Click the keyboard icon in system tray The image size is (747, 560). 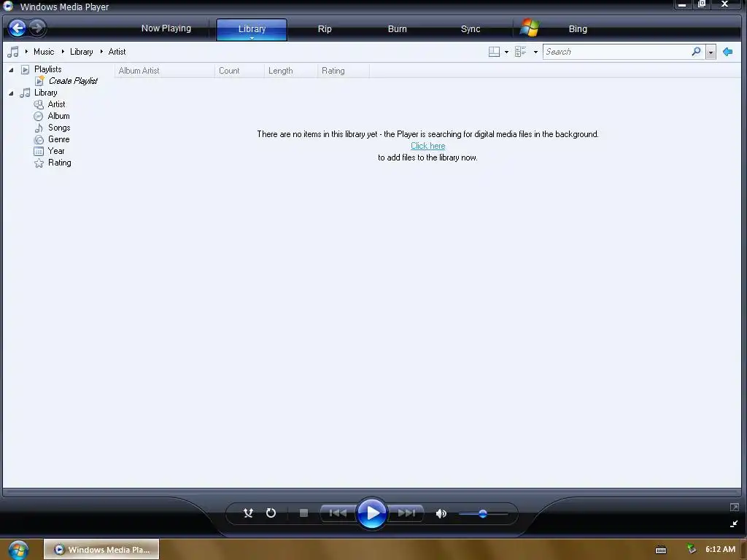coord(661,550)
